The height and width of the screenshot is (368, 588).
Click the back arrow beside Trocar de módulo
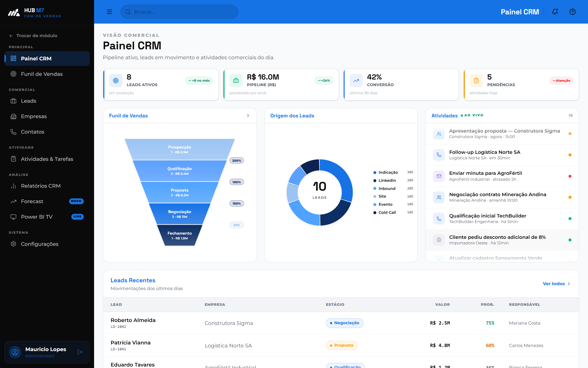[11, 36]
